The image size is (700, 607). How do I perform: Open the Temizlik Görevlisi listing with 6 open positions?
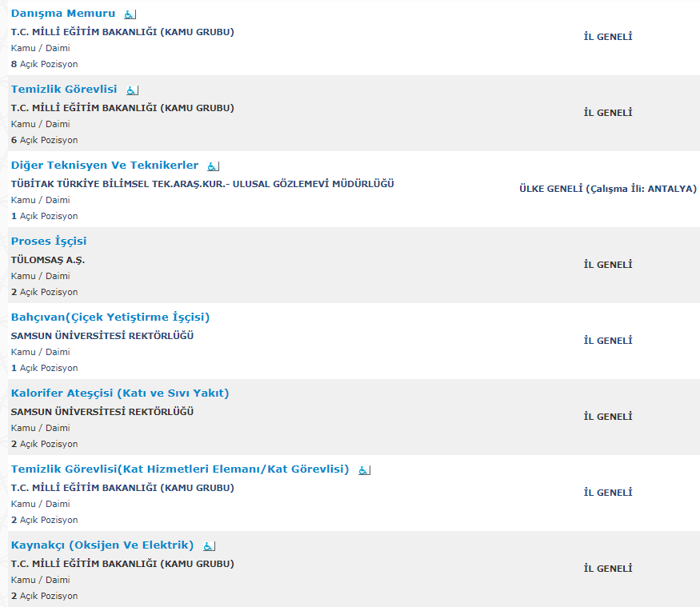click(x=64, y=90)
